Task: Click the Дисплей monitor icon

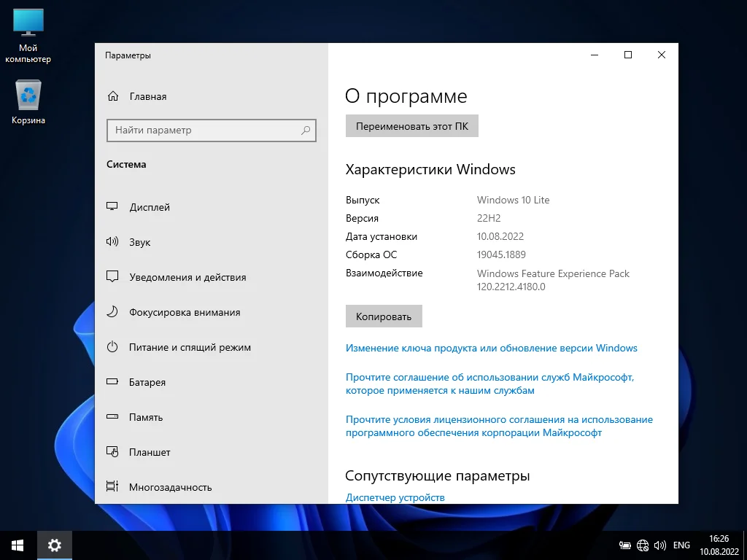Action: point(112,206)
